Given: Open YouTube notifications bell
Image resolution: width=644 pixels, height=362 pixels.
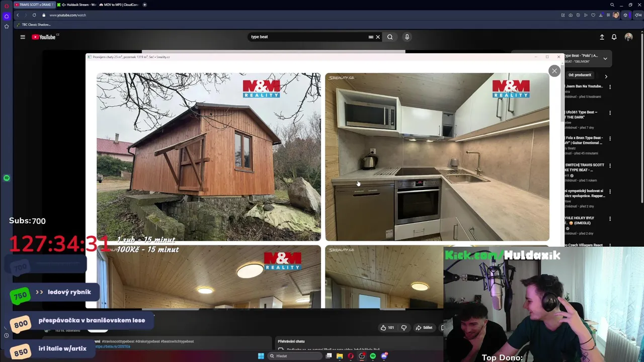Looking at the screenshot, I should pos(614,37).
